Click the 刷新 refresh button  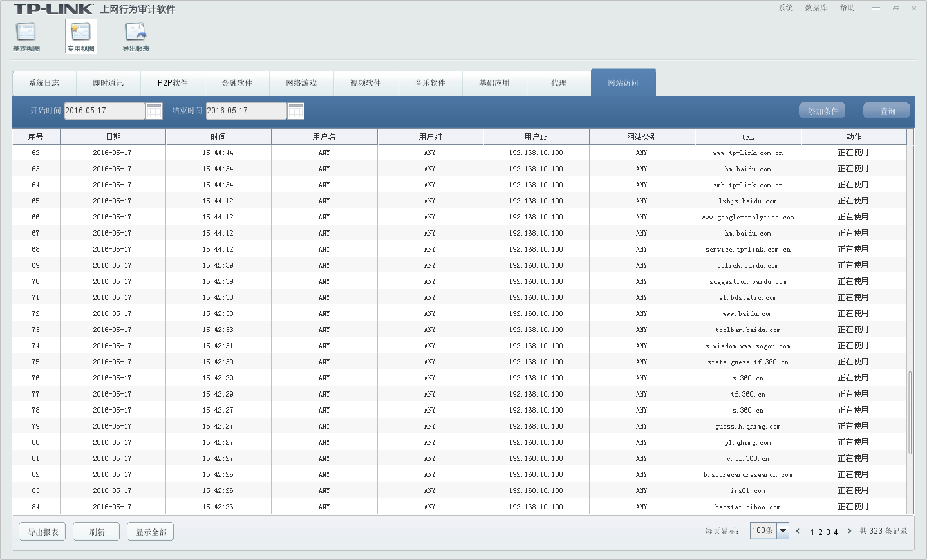pos(97,532)
